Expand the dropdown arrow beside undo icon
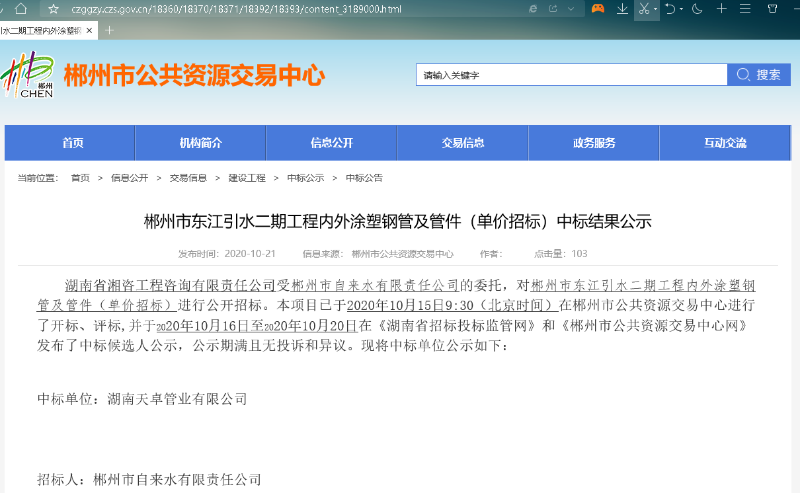Viewport: 800px width, 493px height. click(x=682, y=9)
